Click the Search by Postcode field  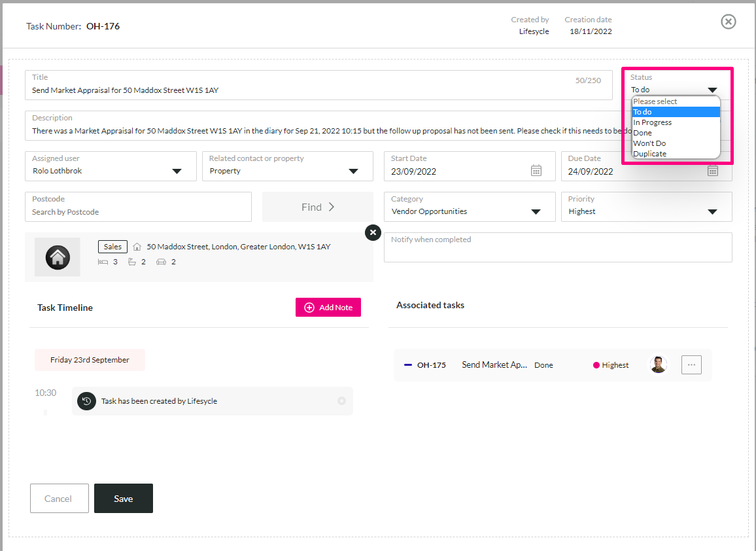pyautogui.click(x=138, y=207)
